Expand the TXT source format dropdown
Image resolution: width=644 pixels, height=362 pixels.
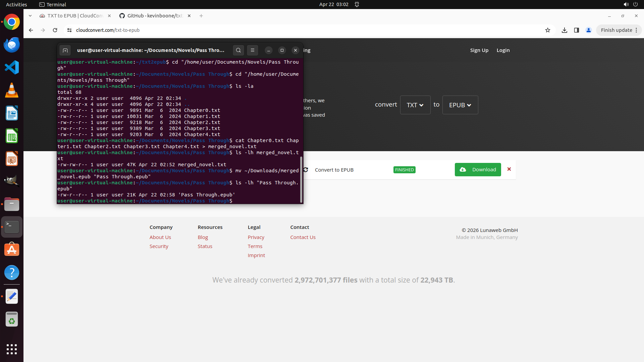point(415,105)
